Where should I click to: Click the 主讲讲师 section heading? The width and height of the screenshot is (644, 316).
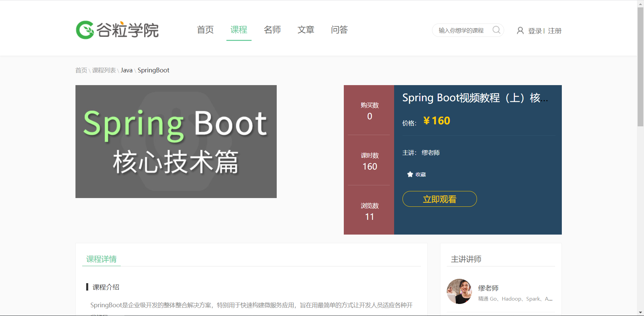pyautogui.click(x=466, y=259)
